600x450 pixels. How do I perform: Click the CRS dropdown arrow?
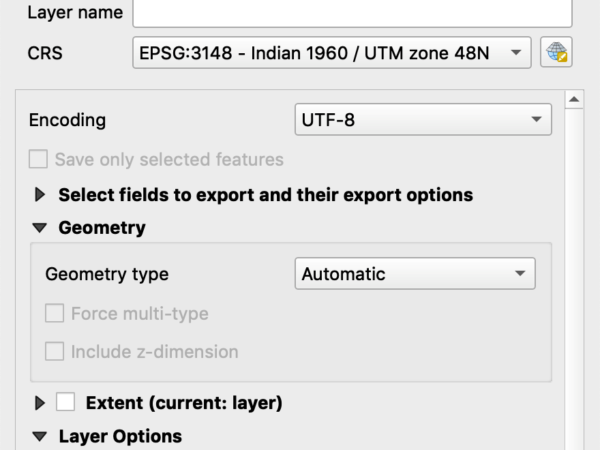tap(516, 52)
